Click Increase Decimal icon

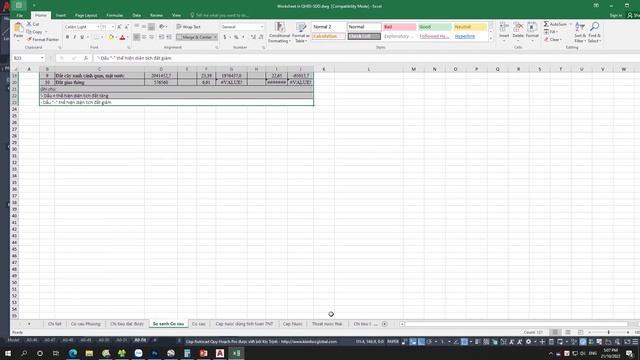(253, 37)
